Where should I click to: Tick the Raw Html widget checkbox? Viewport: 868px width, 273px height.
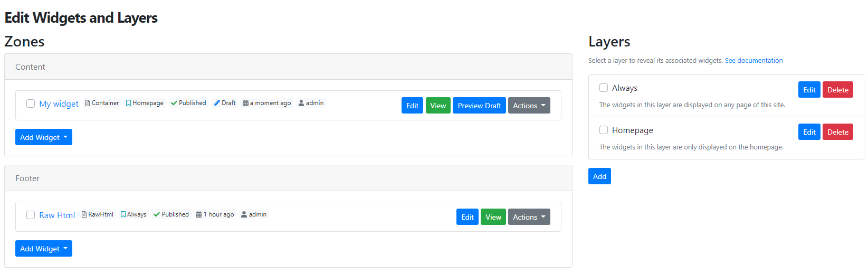pyautogui.click(x=31, y=215)
